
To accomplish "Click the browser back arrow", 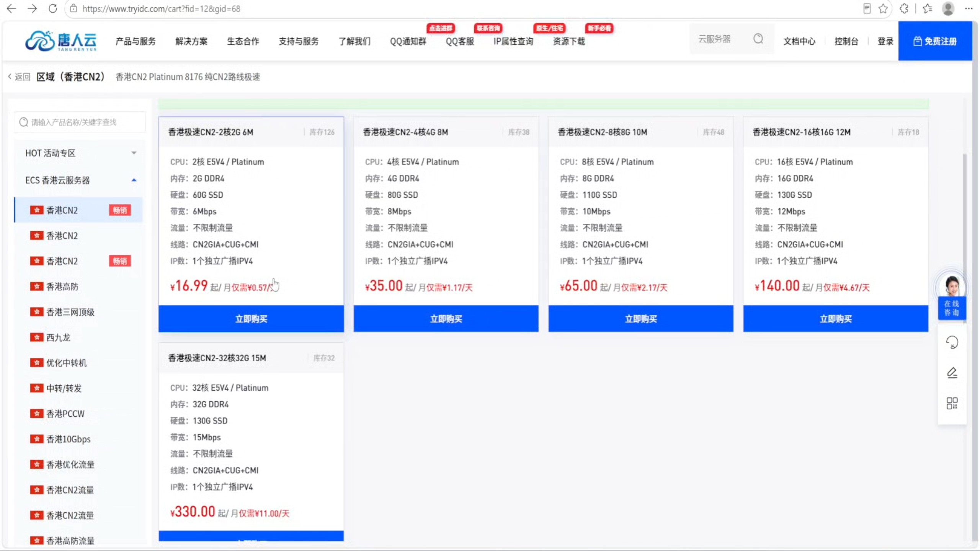I will [11, 8].
